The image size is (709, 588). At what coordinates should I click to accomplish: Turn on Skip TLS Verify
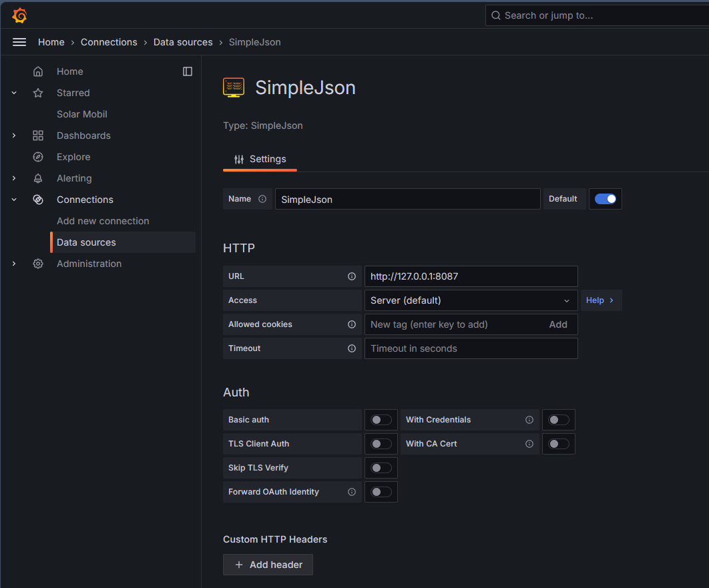[381, 468]
